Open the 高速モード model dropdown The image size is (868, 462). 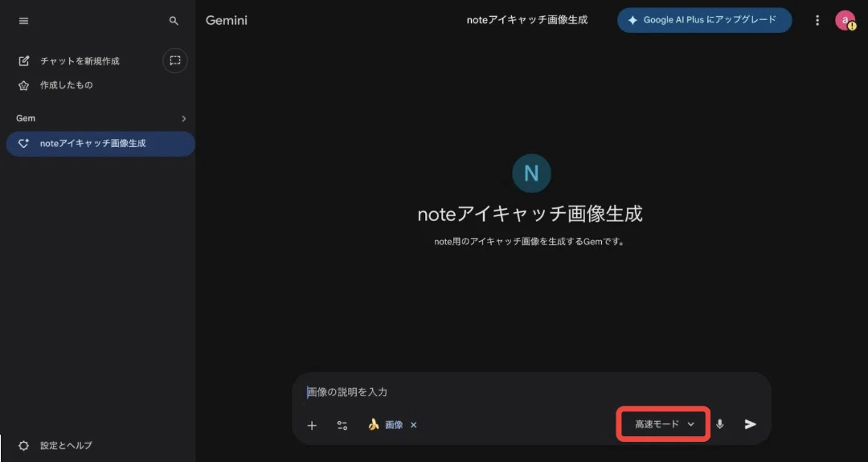click(x=664, y=424)
